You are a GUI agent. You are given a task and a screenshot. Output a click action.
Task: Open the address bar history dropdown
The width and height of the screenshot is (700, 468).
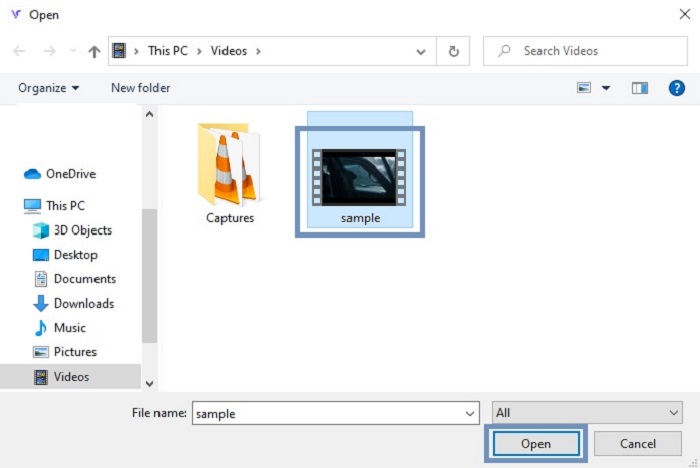click(x=421, y=52)
